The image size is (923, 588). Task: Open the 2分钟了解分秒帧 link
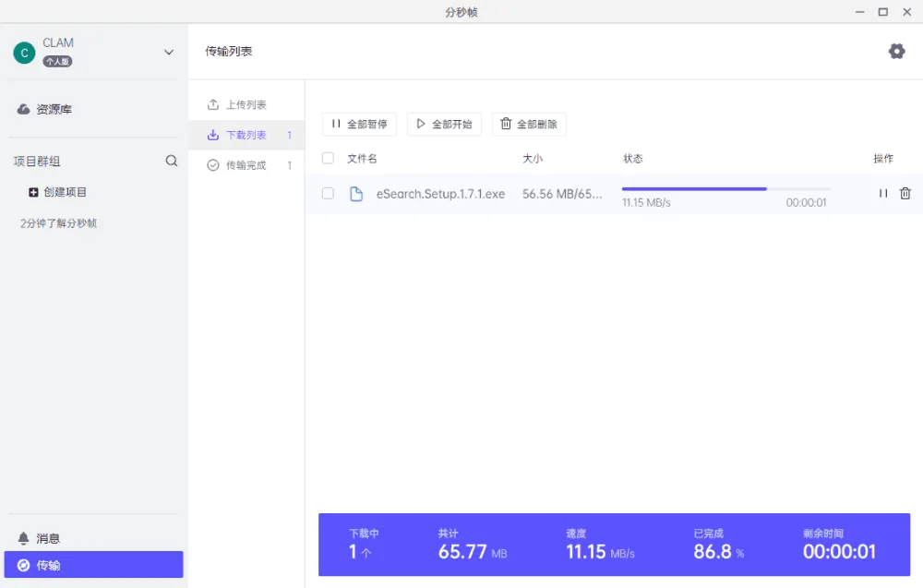point(57,222)
